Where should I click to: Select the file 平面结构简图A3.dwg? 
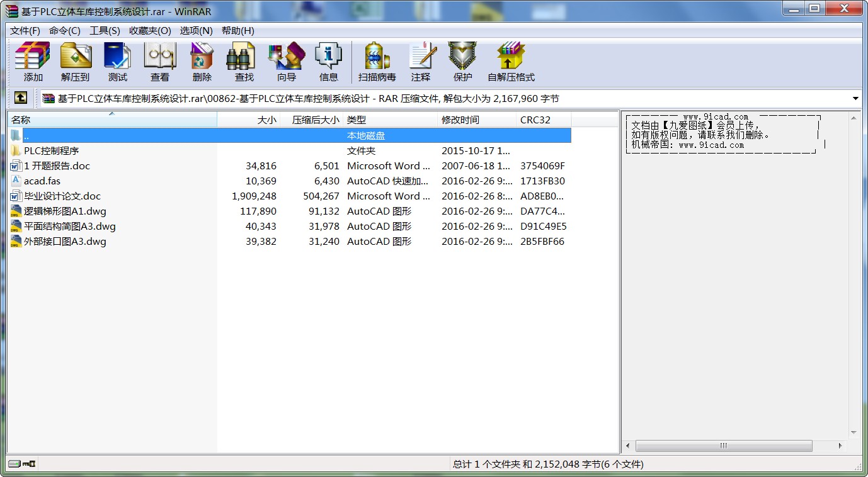70,226
